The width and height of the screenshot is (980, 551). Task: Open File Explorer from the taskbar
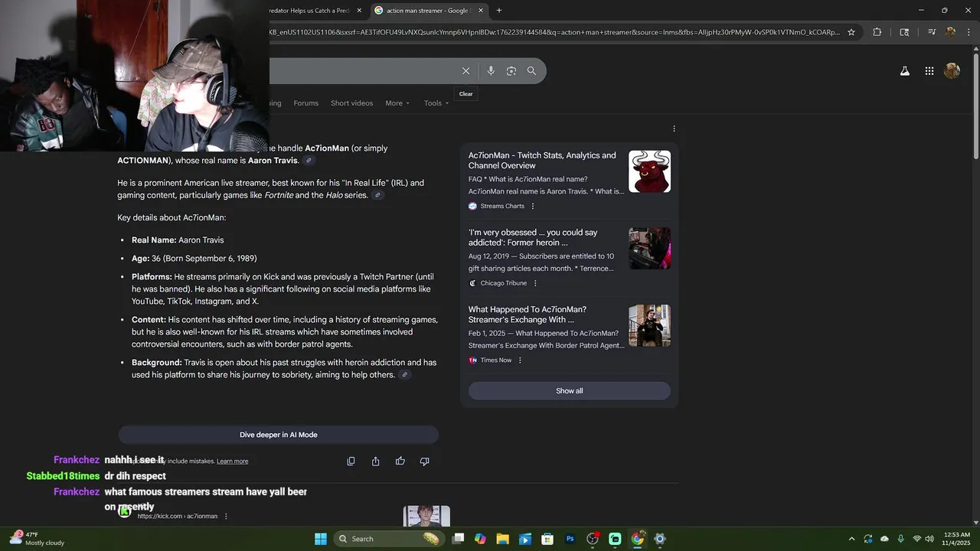(x=502, y=539)
